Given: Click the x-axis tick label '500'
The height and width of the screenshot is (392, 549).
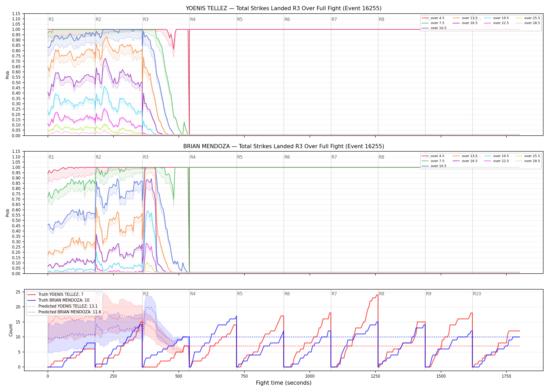Looking at the screenshot, I should click(179, 376).
